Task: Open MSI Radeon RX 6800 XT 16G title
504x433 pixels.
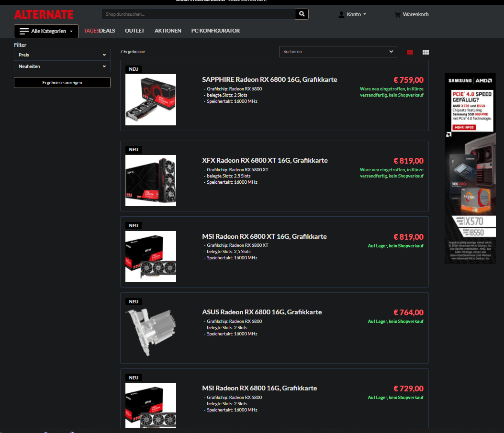Action: pos(264,237)
